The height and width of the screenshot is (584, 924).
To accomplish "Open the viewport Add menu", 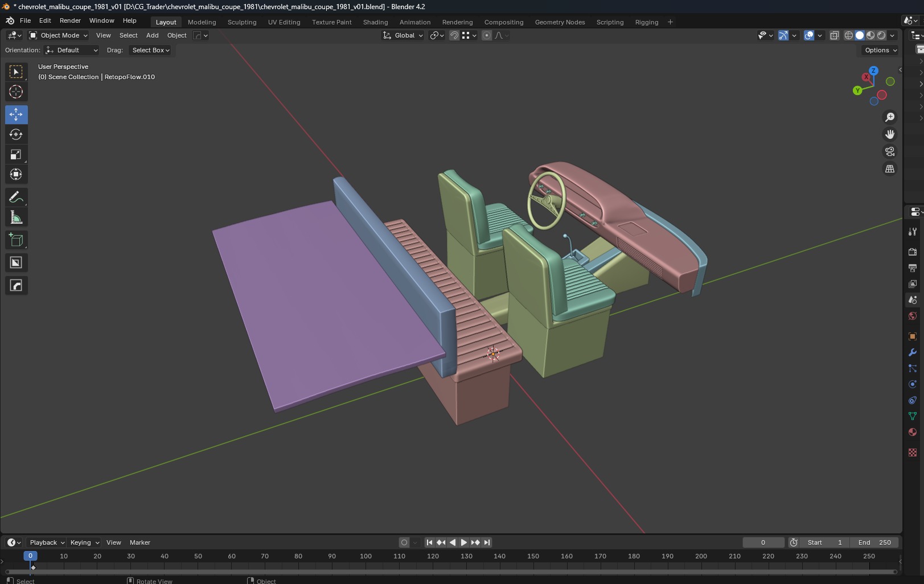I will (152, 35).
